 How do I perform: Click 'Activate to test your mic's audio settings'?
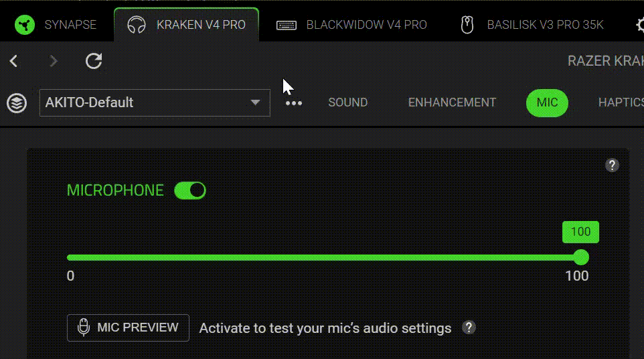tap(325, 328)
